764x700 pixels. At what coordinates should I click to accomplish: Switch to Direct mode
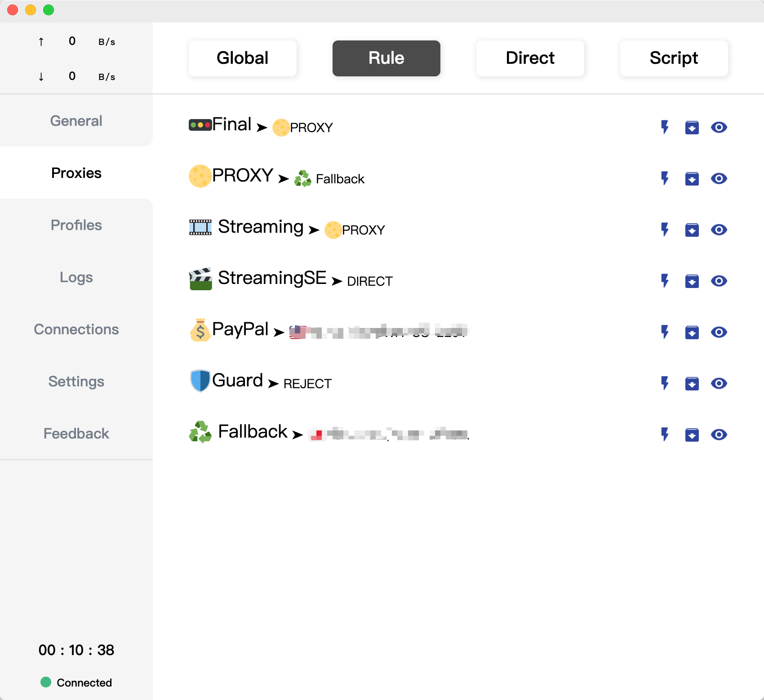tap(530, 58)
